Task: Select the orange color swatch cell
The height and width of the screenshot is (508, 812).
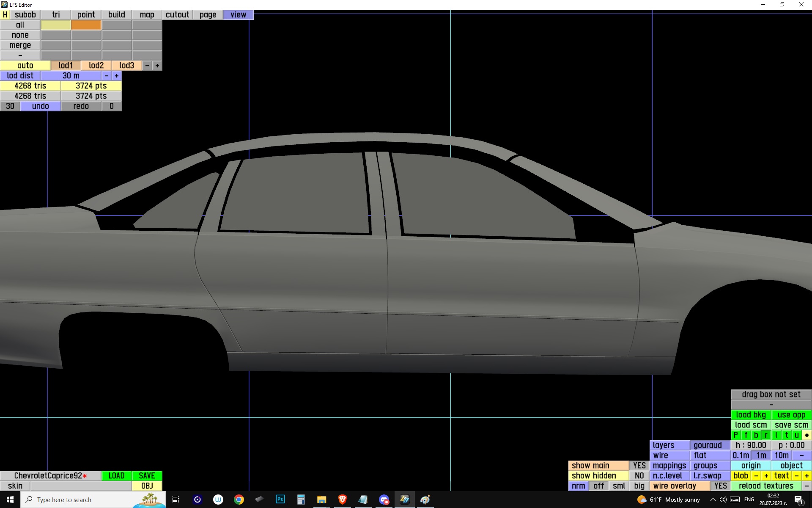Action: click(86, 25)
